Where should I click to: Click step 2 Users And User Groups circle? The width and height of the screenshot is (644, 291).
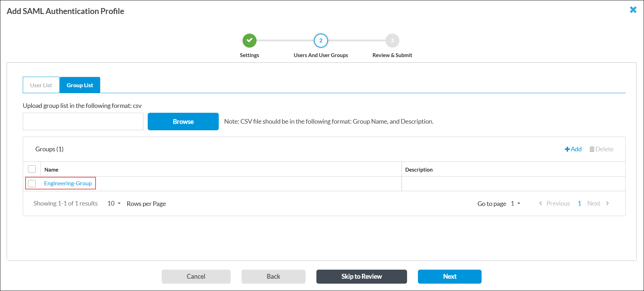(x=321, y=41)
